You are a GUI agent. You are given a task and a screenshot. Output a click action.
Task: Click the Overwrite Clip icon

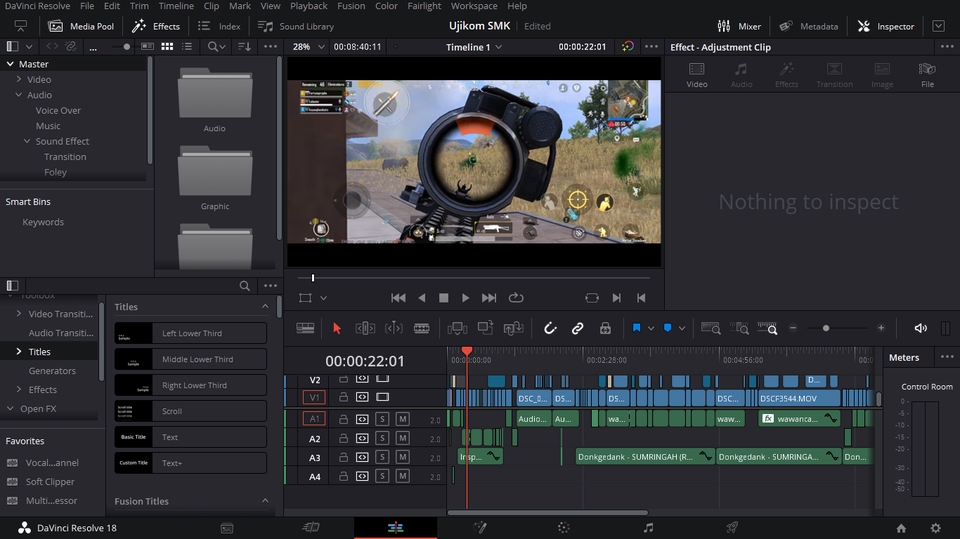[x=486, y=328]
